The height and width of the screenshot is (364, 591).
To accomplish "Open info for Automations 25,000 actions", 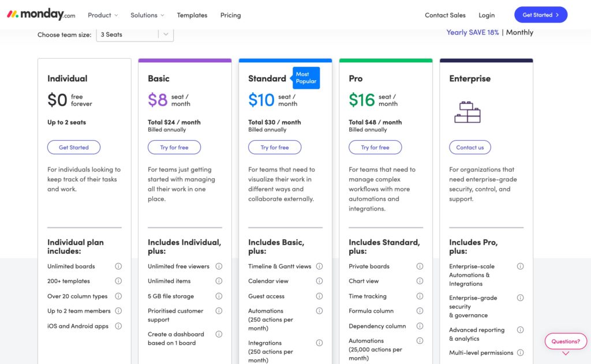I will (420, 341).
